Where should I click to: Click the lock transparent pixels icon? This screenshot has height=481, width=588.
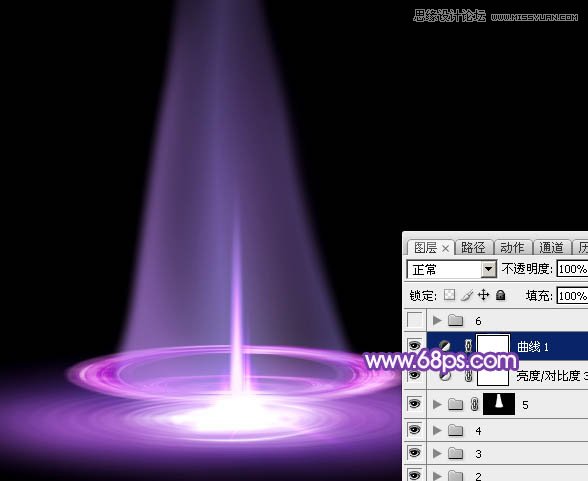click(449, 295)
